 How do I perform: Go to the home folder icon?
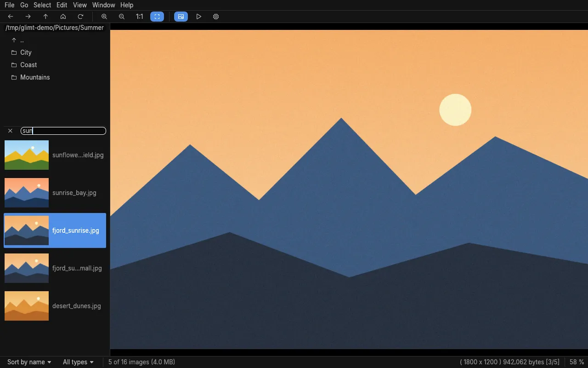(x=63, y=17)
